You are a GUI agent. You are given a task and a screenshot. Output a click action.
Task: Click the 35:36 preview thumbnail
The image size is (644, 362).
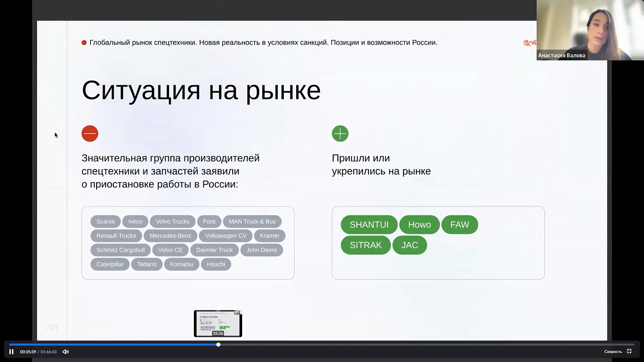[x=218, y=323]
